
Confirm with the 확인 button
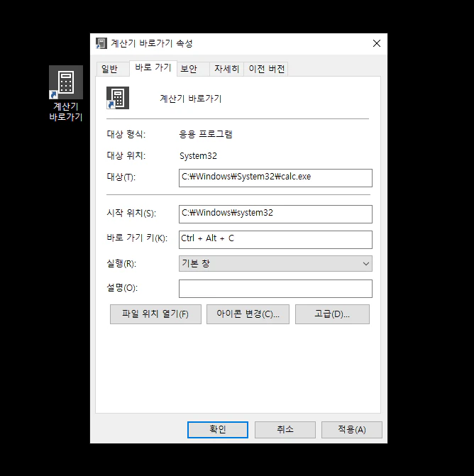[218, 430]
